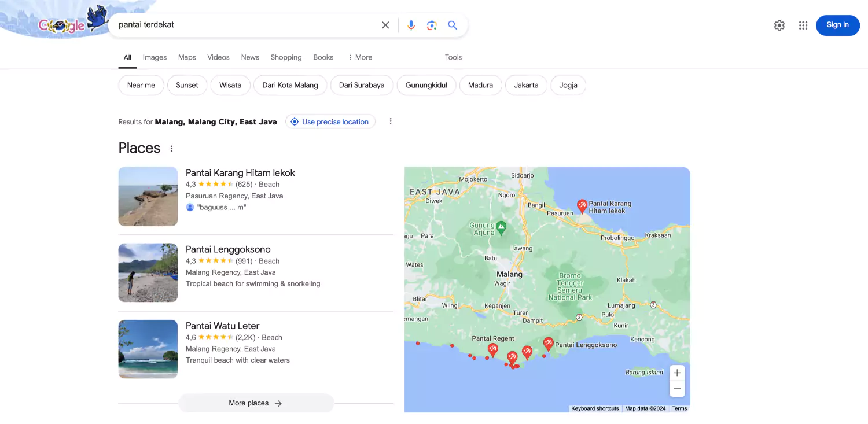Select Pantai Karang Hitam lekok map pin
868x424 pixels.
(x=582, y=206)
